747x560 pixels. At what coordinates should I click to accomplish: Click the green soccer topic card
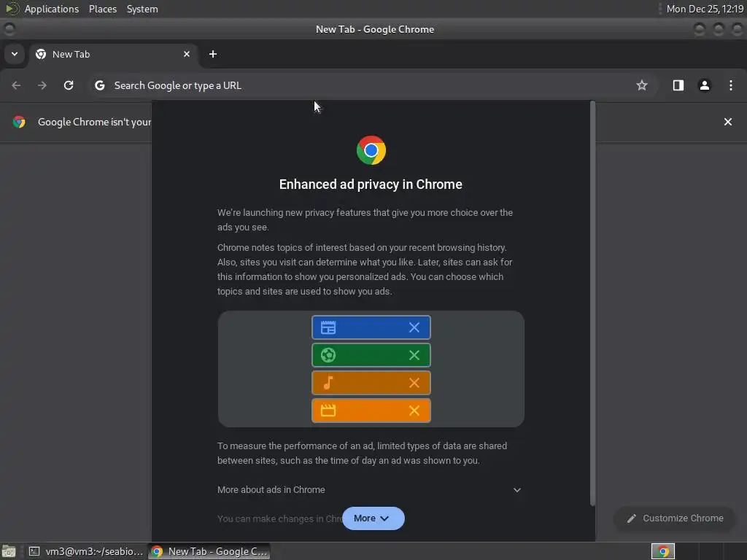371,355
